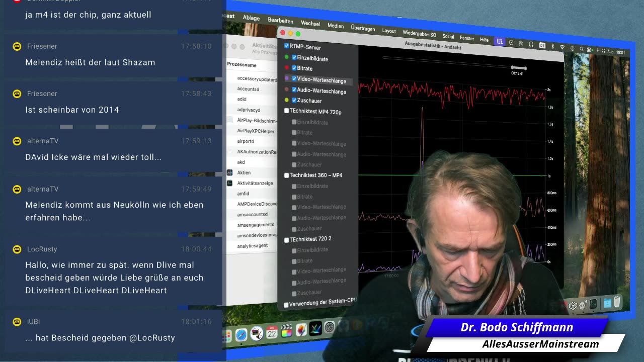Open the Bearbeiten menu
644x362 pixels.
coord(280,21)
